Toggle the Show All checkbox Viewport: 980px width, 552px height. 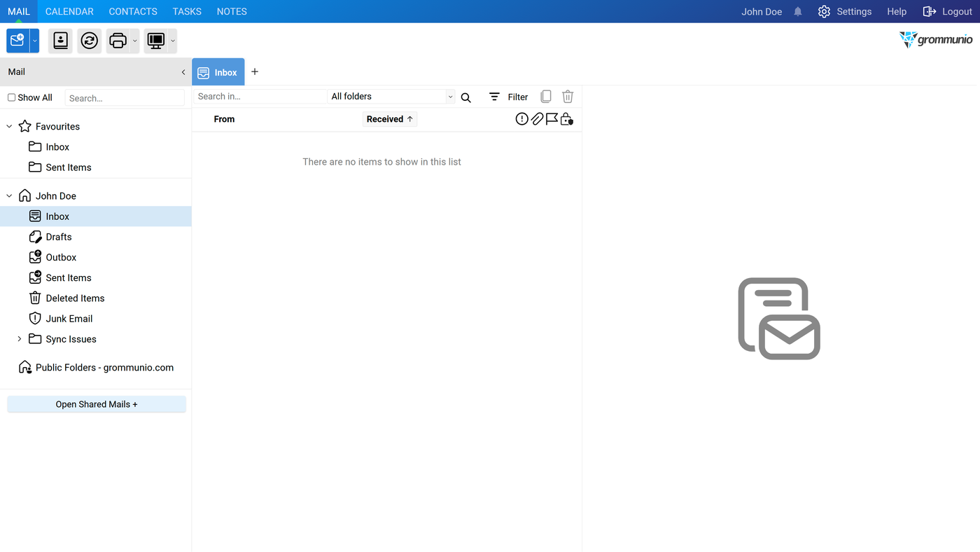click(11, 97)
